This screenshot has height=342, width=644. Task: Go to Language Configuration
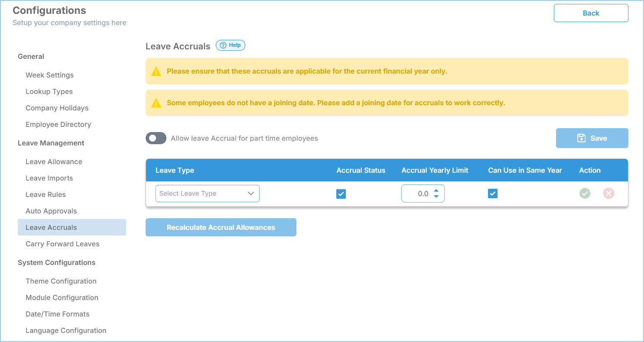click(66, 330)
